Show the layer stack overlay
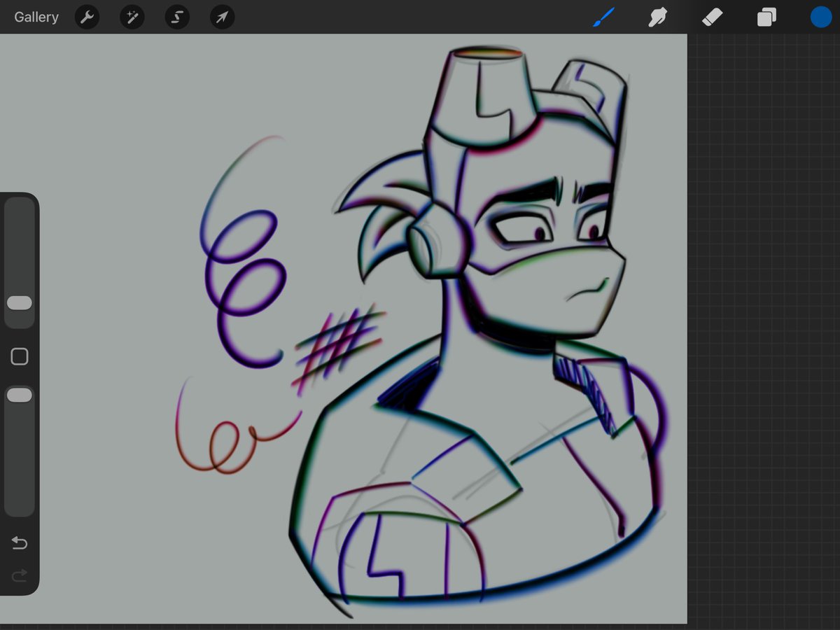840x630 pixels. point(766,17)
